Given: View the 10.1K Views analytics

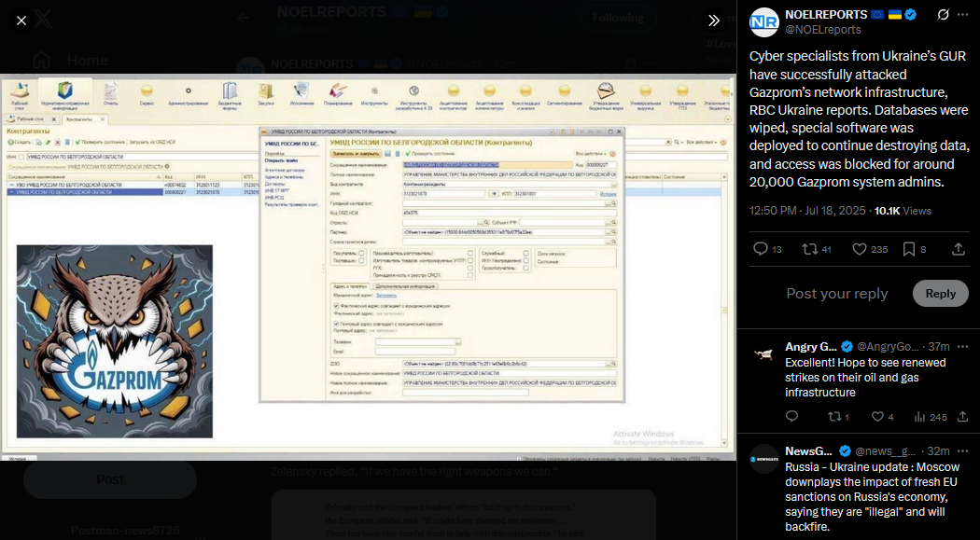Looking at the screenshot, I should pyautogui.click(x=903, y=211).
